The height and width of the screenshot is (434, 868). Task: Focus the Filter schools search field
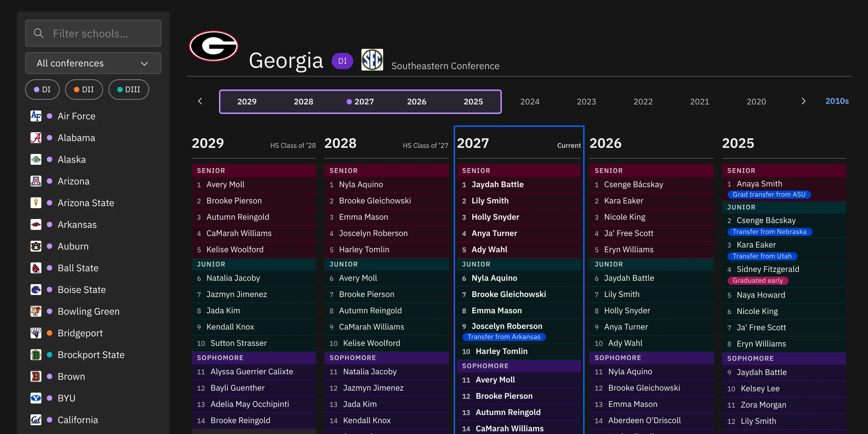tap(93, 33)
